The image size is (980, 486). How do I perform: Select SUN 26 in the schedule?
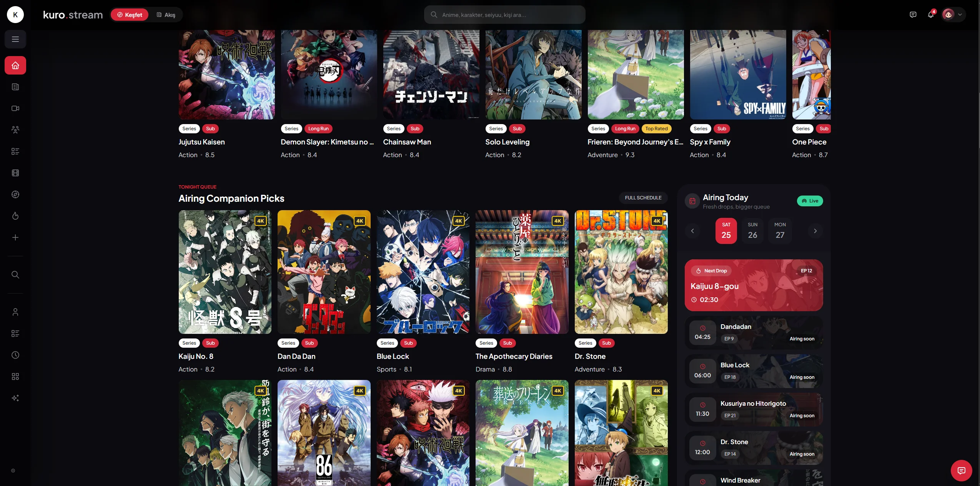pos(752,231)
